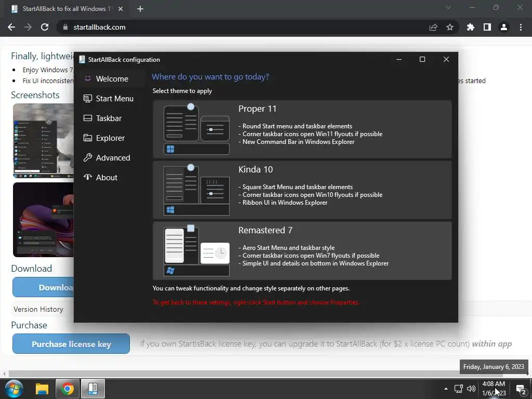Screen dimensions: 532x399
Task: Select the Remastered 7 theme preview image
Action: coord(196,250)
